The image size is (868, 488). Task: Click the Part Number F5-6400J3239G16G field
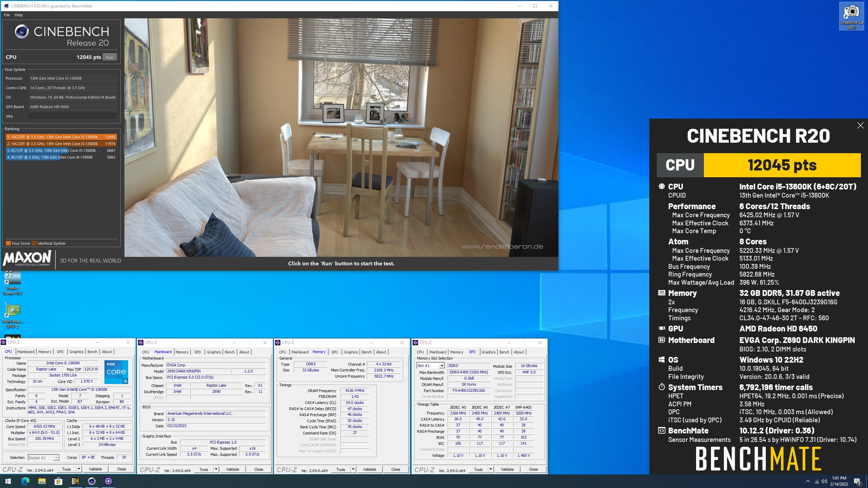click(x=469, y=390)
